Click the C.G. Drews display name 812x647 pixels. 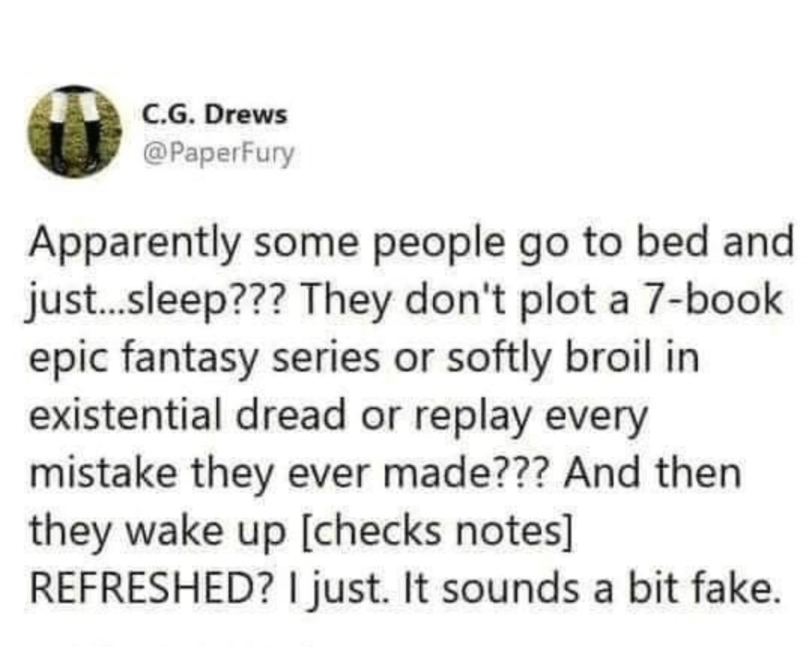point(214,115)
